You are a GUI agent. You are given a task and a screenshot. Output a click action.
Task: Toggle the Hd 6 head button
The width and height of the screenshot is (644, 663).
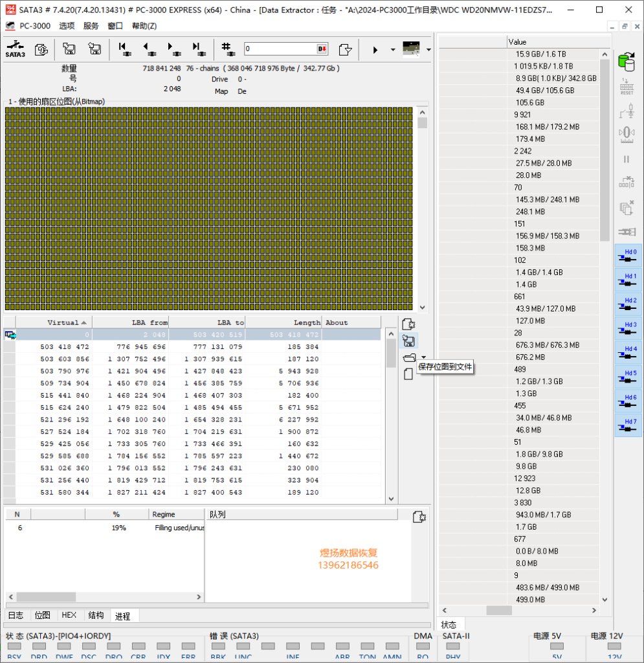tap(628, 401)
